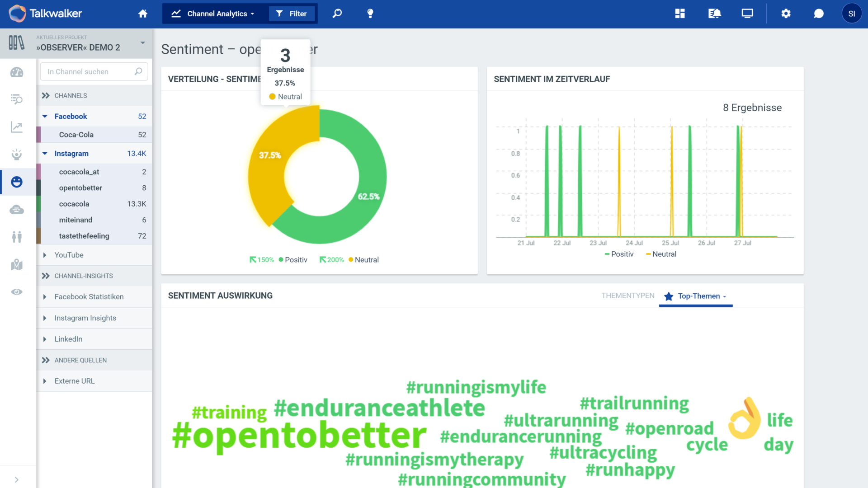
Task: Click the speedometer overview sidebar icon
Action: coord(17,72)
